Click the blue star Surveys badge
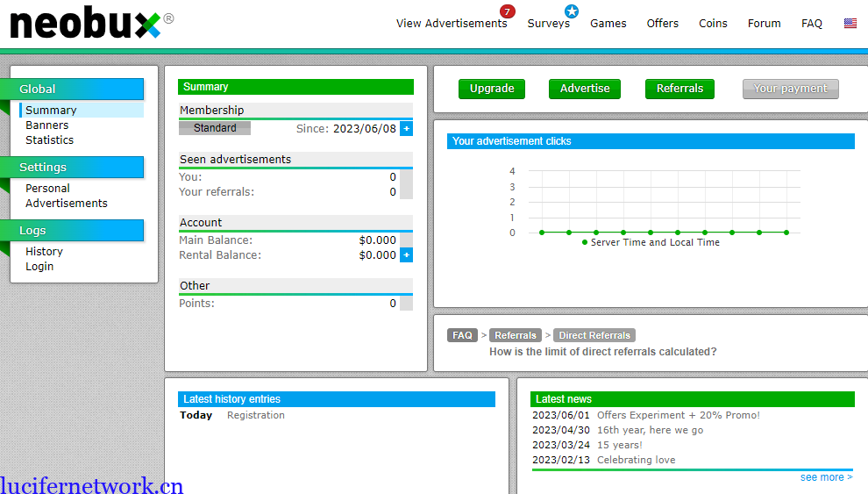Image resolution: width=868 pixels, height=494 pixels. click(572, 11)
